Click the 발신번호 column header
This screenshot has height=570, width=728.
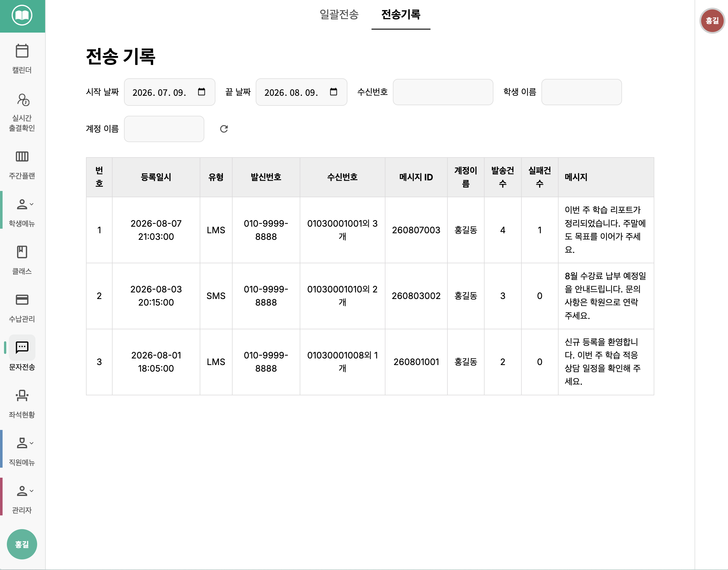(x=266, y=177)
